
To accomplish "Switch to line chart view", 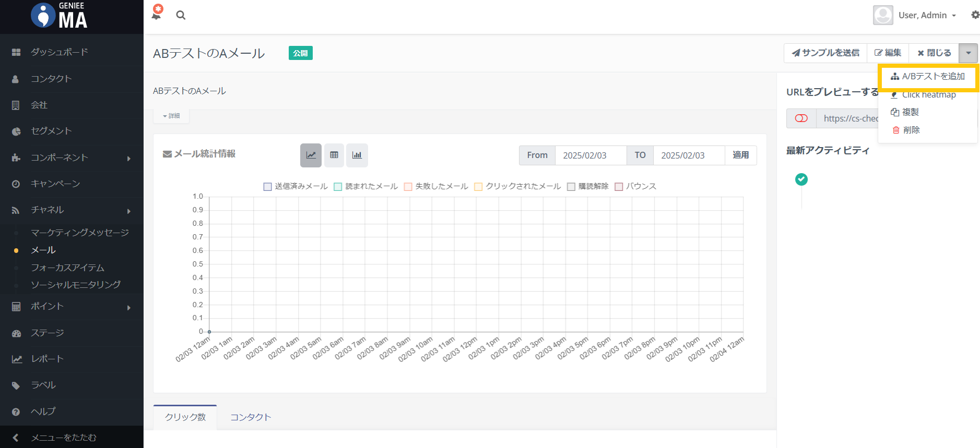I will (x=311, y=155).
